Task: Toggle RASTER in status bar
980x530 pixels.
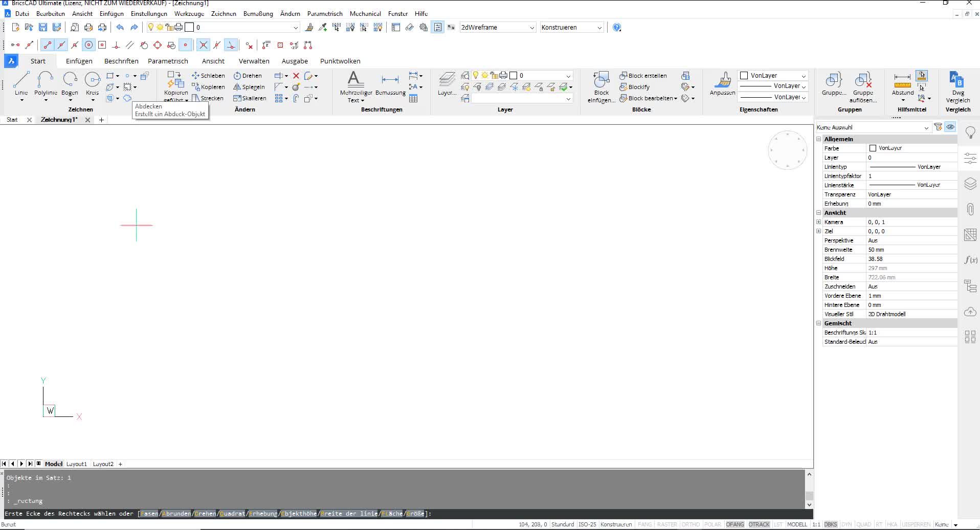Action: pyautogui.click(x=667, y=524)
